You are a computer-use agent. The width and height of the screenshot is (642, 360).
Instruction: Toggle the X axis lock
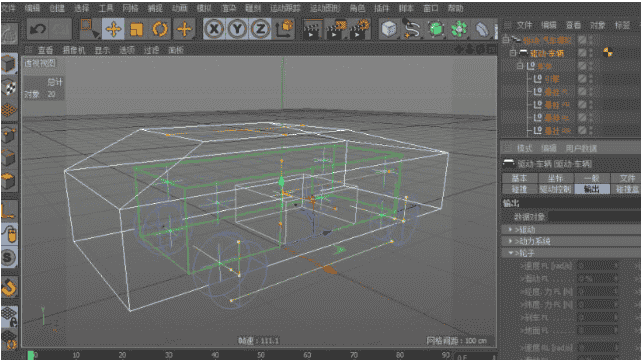(214, 29)
